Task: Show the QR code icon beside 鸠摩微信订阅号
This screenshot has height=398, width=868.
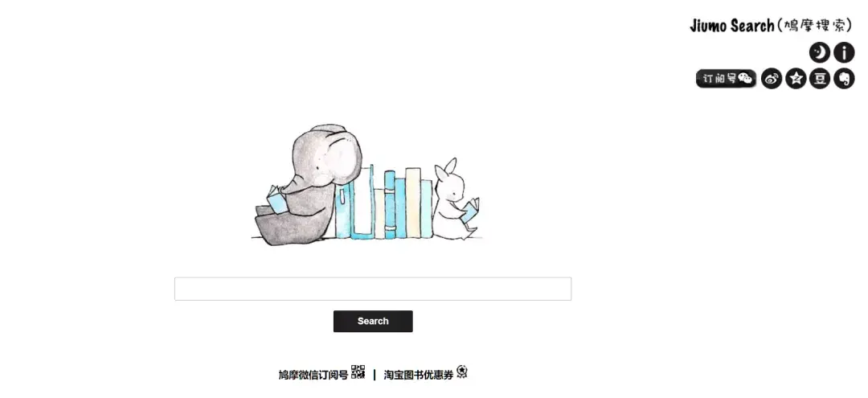Action: coord(358,372)
